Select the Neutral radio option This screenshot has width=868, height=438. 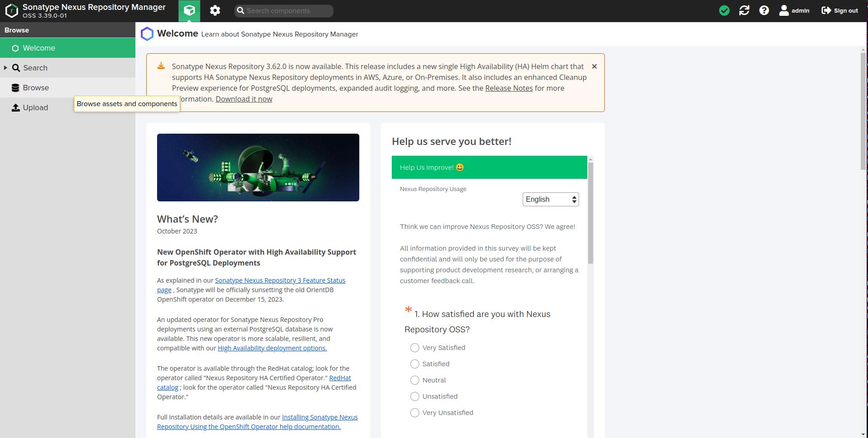pyautogui.click(x=414, y=380)
